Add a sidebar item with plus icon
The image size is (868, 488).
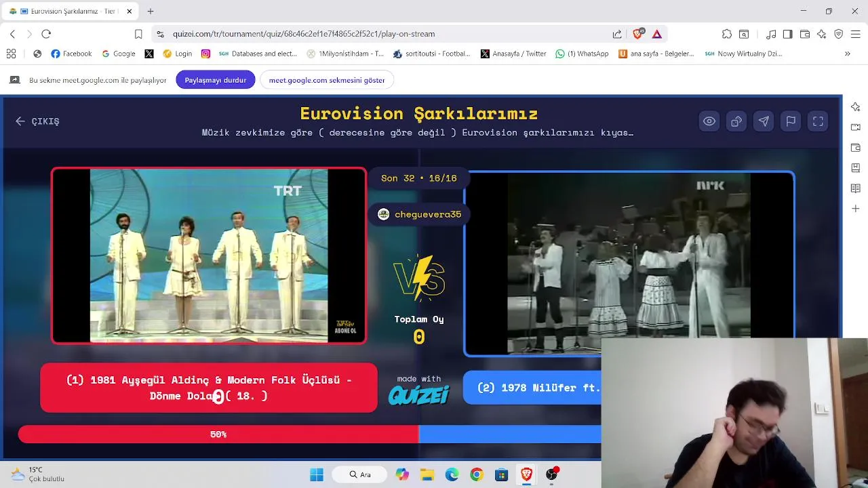[x=856, y=209]
